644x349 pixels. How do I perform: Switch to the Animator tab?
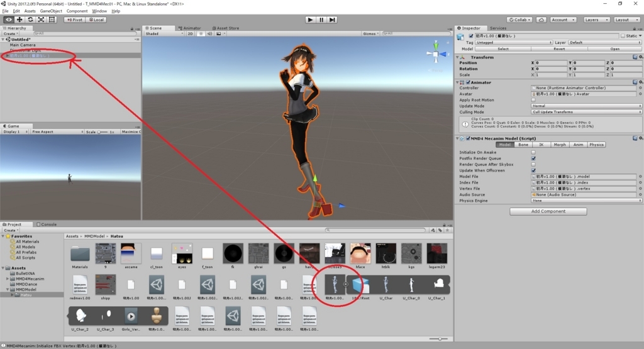click(189, 28)
